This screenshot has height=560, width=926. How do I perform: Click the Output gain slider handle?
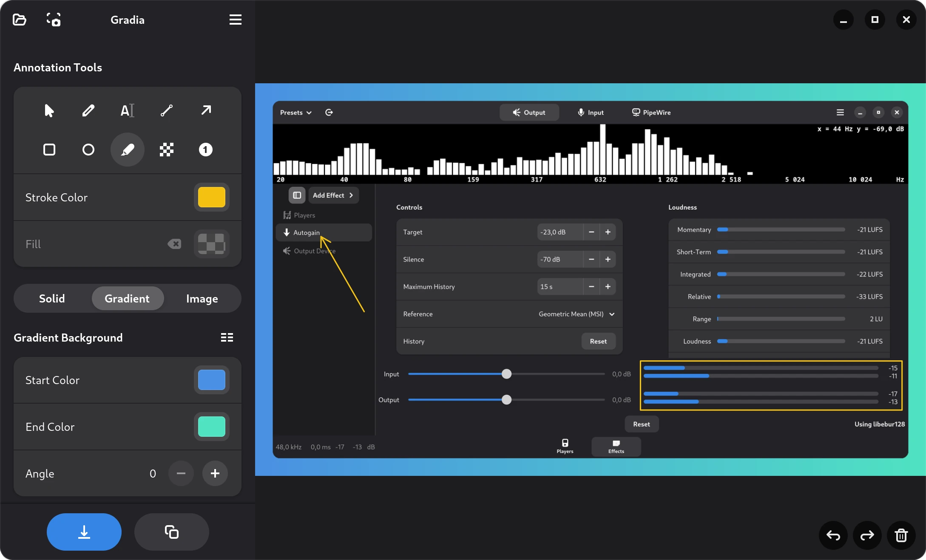coord(506,400)
